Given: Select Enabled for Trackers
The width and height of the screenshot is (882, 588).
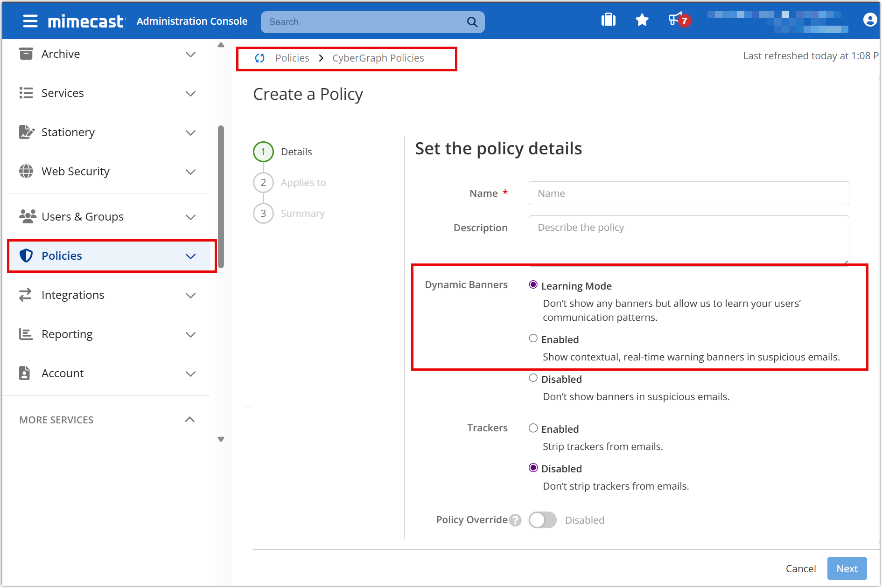Looking at the screenshot, I should coord(533,428).
